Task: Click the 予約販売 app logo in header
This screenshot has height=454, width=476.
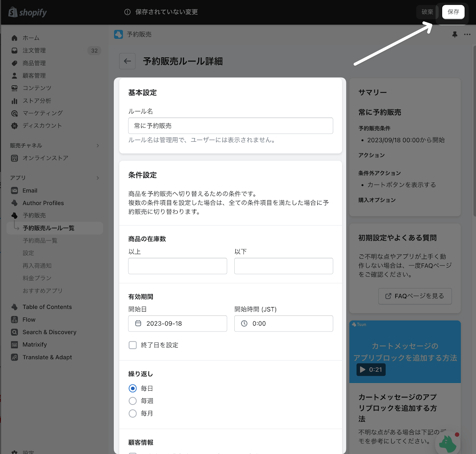Action: point(118,34)
